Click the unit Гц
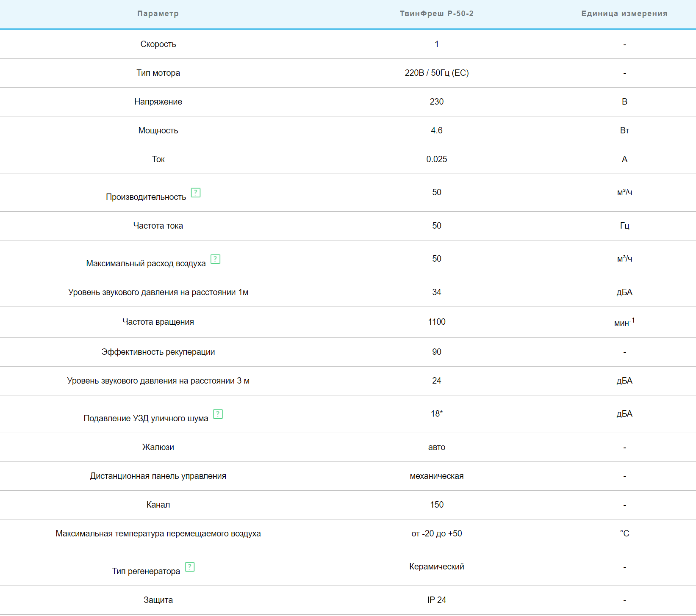The width and height of the screenshot is (696, 616). click(x=624, y=226)
